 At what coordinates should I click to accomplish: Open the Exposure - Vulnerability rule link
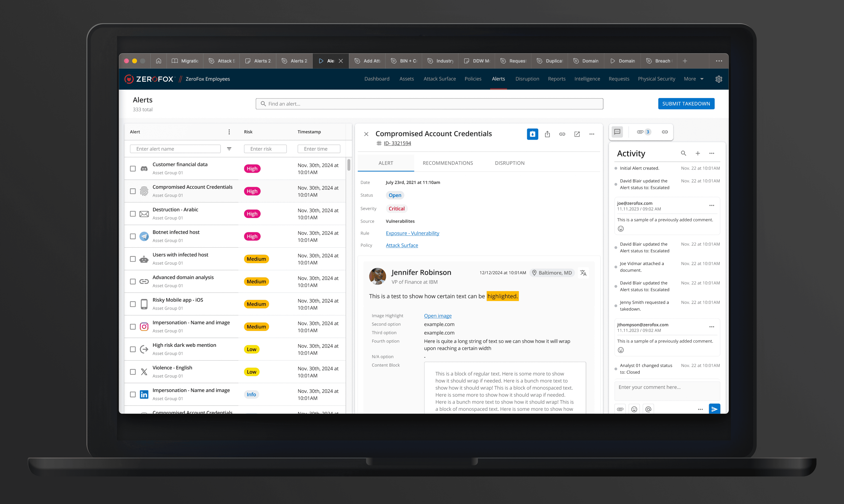click(x=412, y=233)
